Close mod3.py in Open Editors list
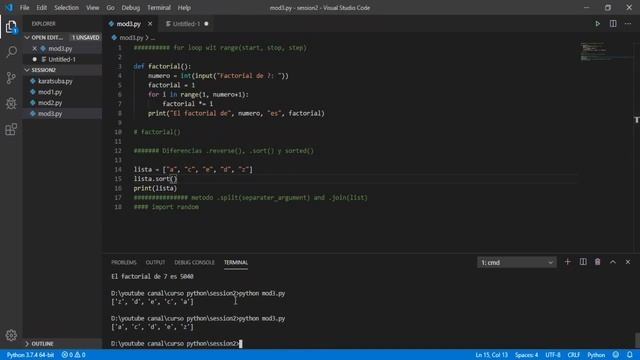The height and width of the screenshot is (360, 640). click(34, 49)
